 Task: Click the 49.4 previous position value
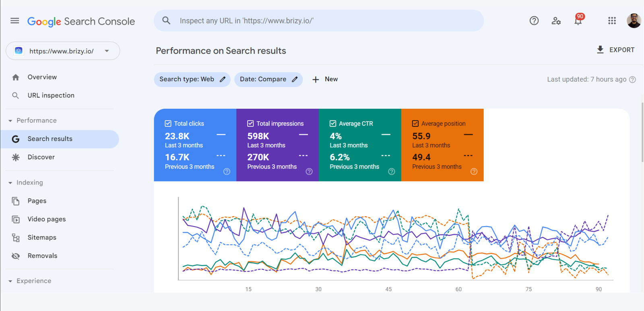point(421,157)
